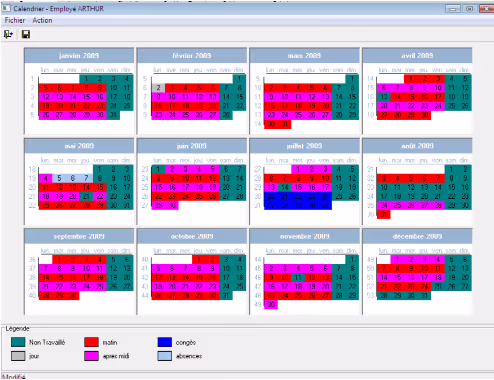
Task: Select day 1 in janvier 2009
Action: (x=86, y=79)
